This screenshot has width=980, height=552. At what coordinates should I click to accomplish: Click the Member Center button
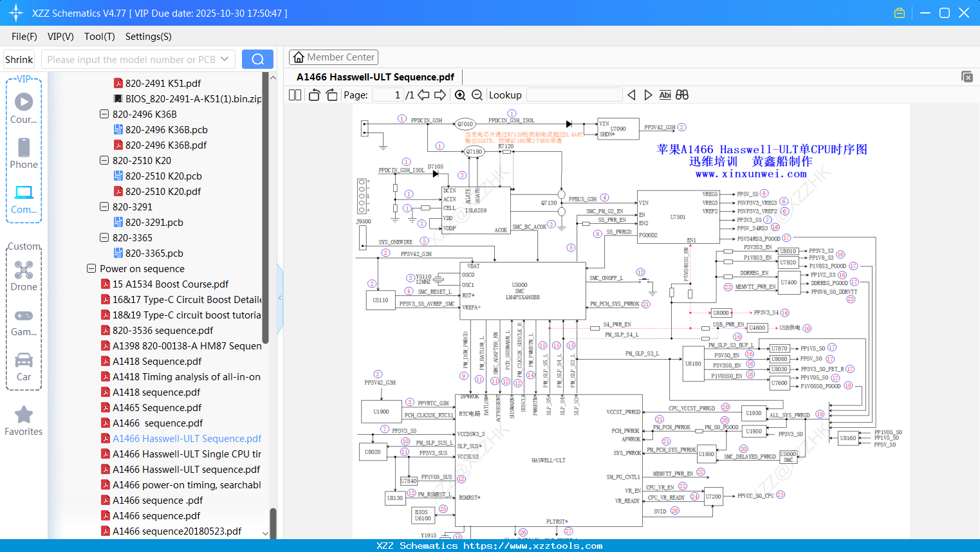[333, 57]
